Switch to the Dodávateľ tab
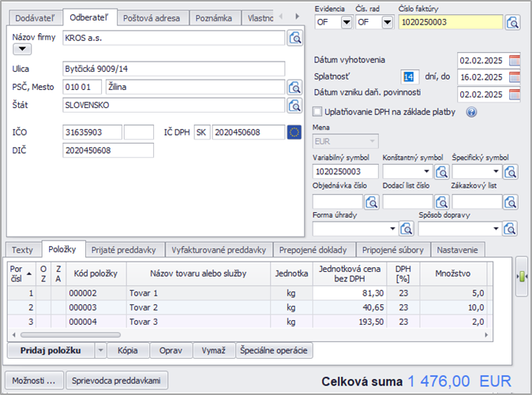Screen dimensions: 532x395 pos(35,18)
